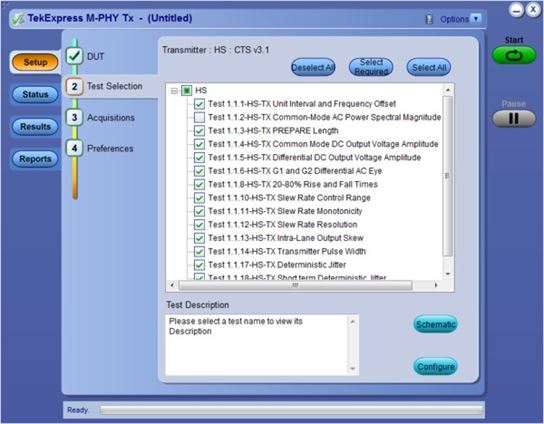Open the Schematic view
The image size is (544, 424).
click(435, 324)
